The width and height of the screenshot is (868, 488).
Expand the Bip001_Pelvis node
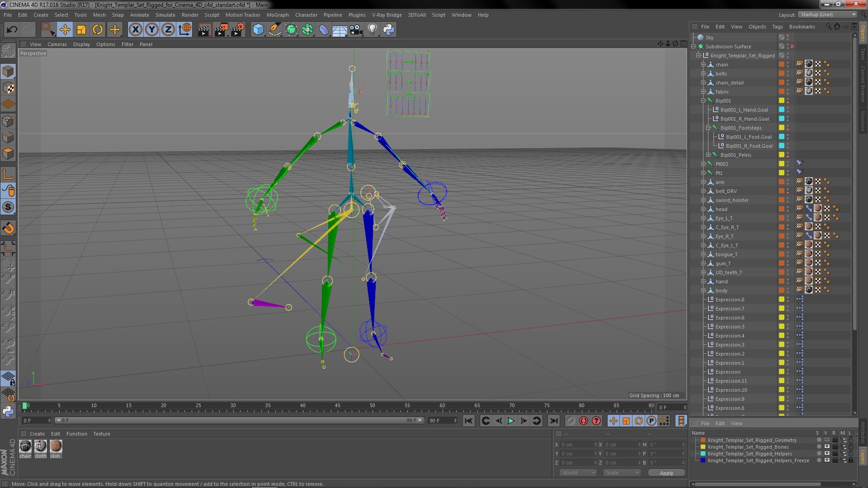pos(708,155)
